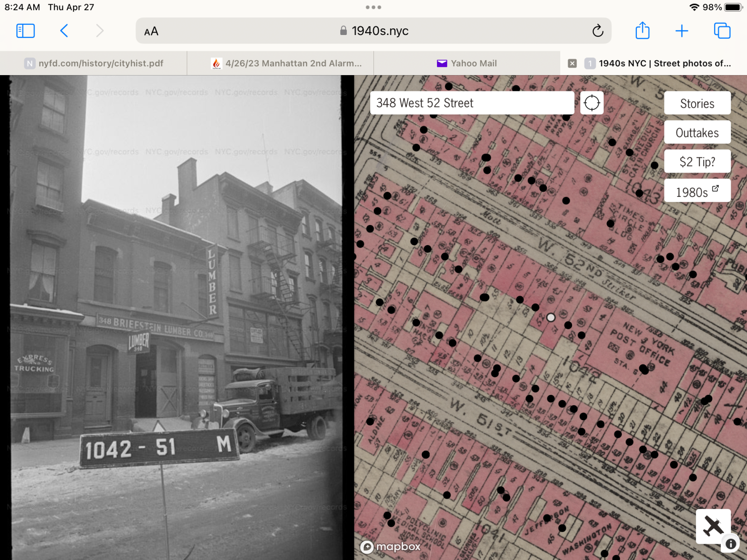
Task: Switch to nyfd.com cityhist.pdf tab
Action: click(93, 63)
